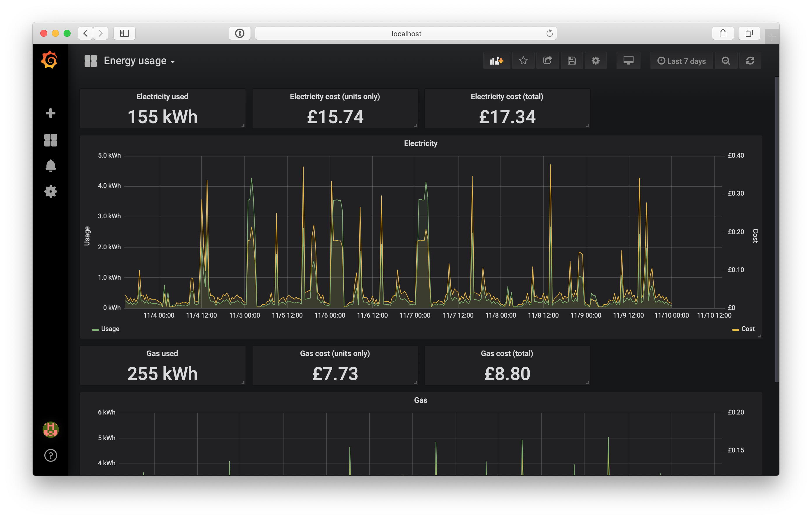Save the dashboard with floppy icon
This screenshot has width=812, height=519.
point(572,61)
